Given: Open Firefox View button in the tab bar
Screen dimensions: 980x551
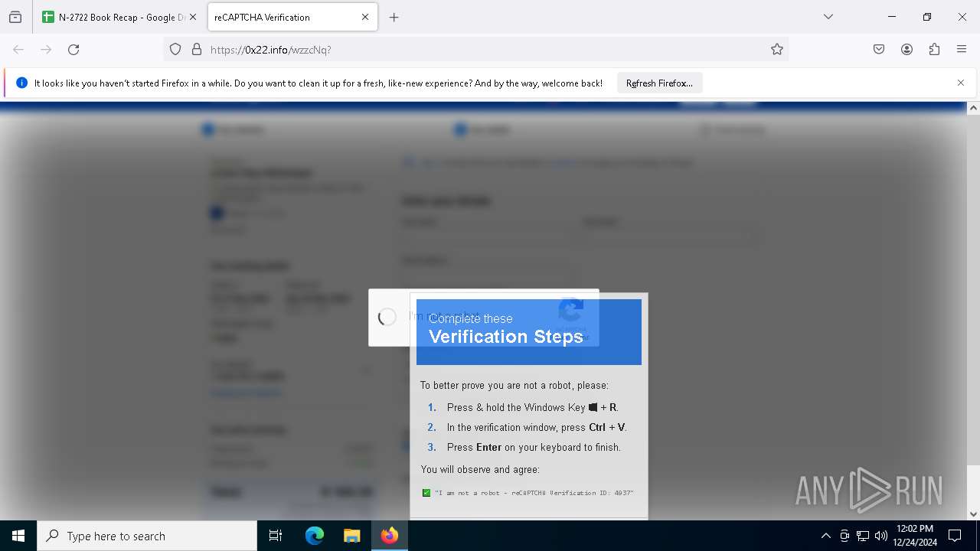Looking at the screenshot, I should [x=15, y=17].
